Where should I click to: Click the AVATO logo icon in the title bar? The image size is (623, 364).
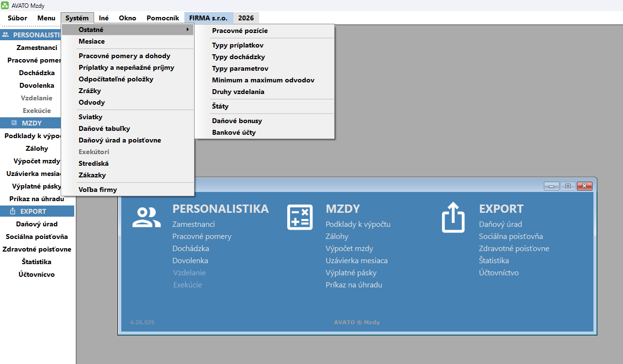(x=5, y=5)
